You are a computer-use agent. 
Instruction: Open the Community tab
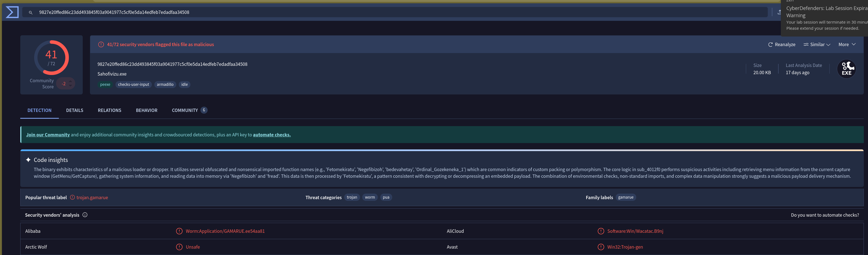click(x=185, y=110)
